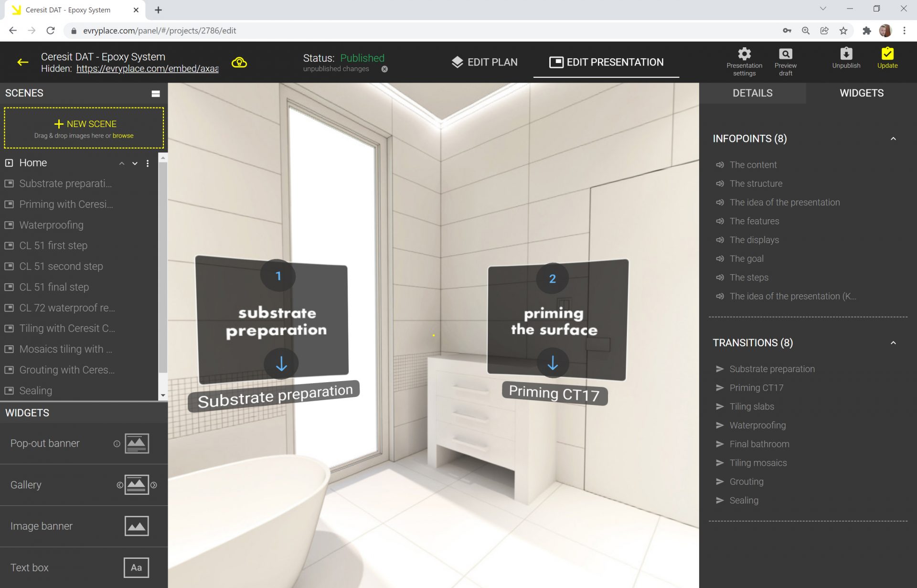
Task: Move Home scene down with chevron
Action: coord(135,163)
